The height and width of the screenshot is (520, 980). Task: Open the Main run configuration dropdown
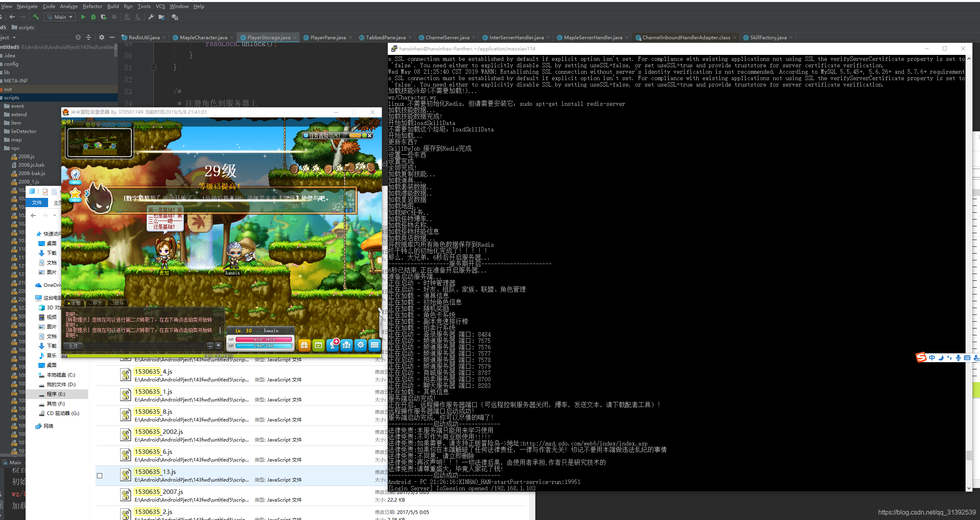click(x=60, y=17)
